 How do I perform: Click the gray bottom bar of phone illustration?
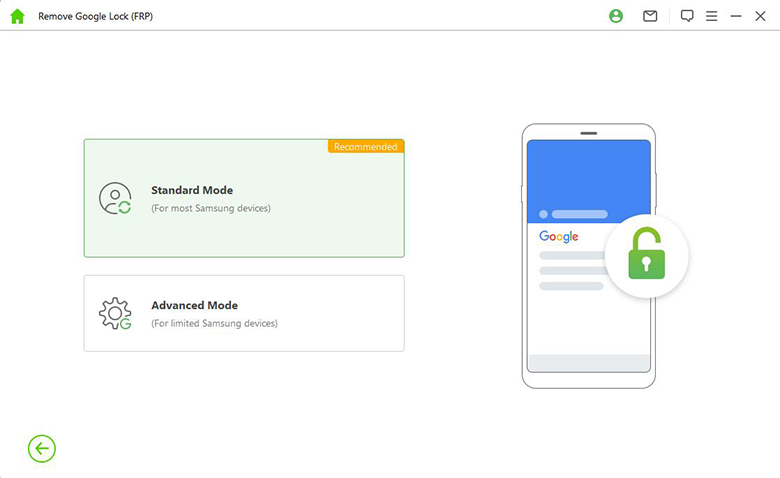(588, 362)
